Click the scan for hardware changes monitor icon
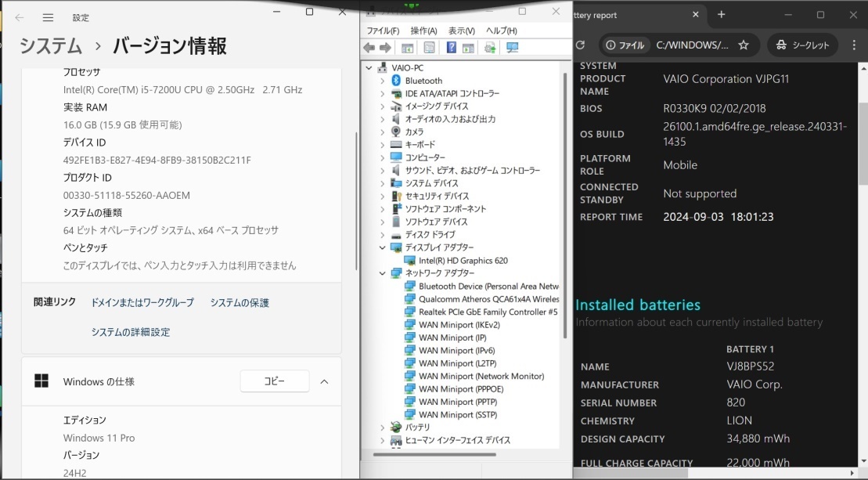Image resolution: width=868 pixels, height=480 pixels. [513, 49]
